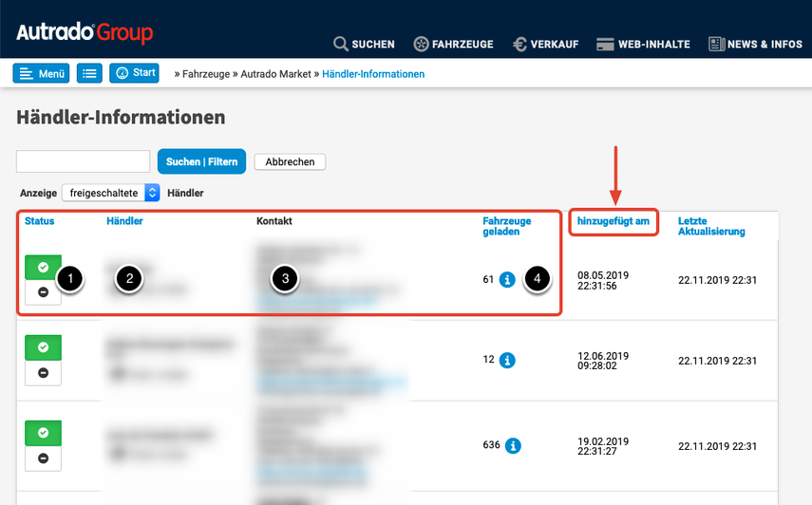The height and width of the screenshot is (505, 812).
Task: Focus the dealer search text field
Action: pos(84,161)
